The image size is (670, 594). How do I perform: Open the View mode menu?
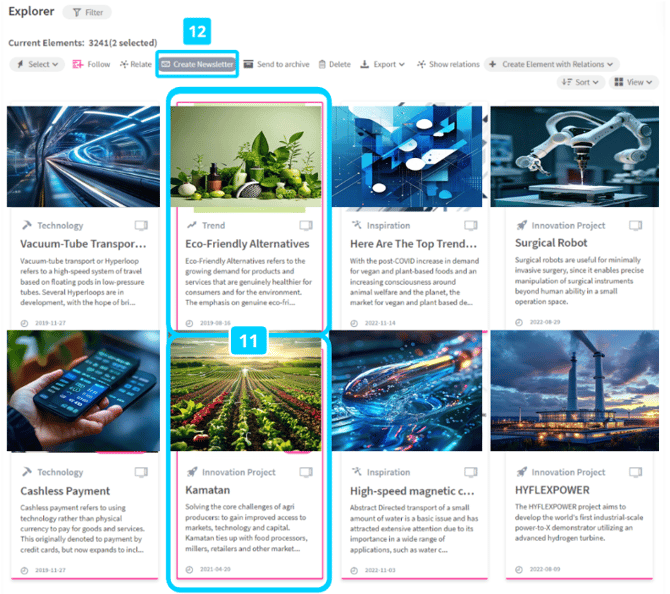pyautogui.click(x=633, y=82)
